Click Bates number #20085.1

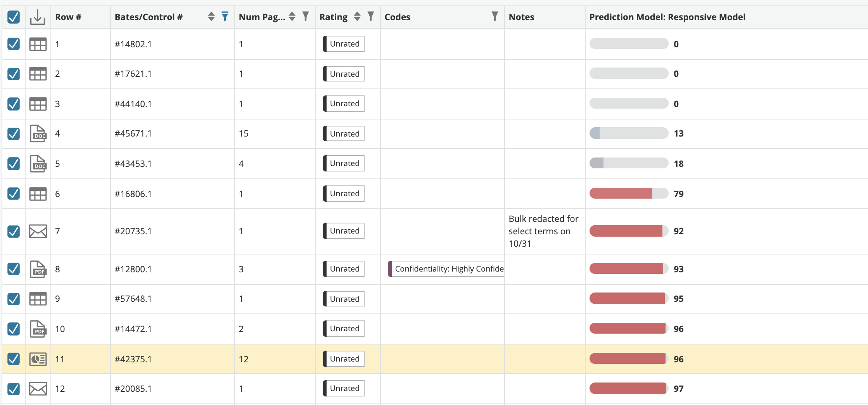(133, 389)
